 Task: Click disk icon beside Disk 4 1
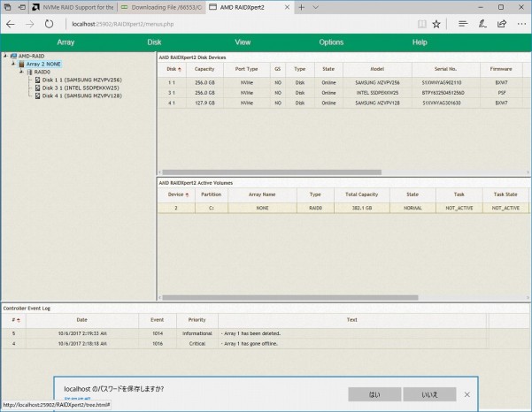click(38, 95)
